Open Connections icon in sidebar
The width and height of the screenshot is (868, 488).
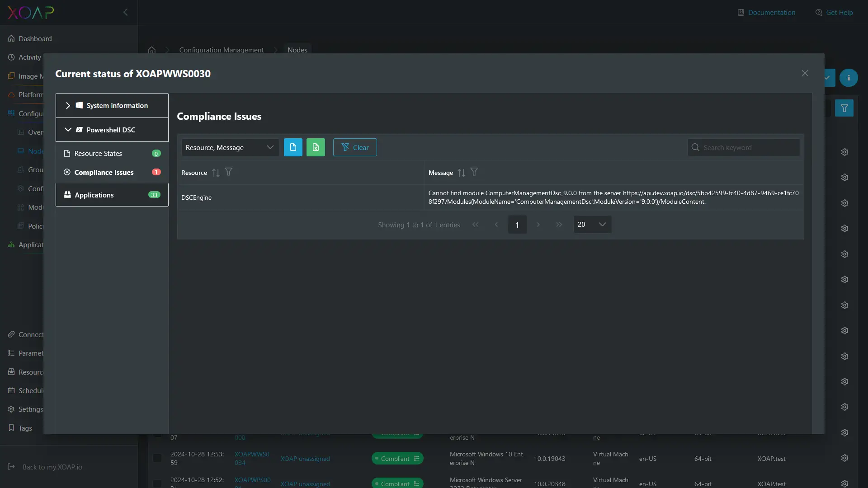(x=11, y=334)
